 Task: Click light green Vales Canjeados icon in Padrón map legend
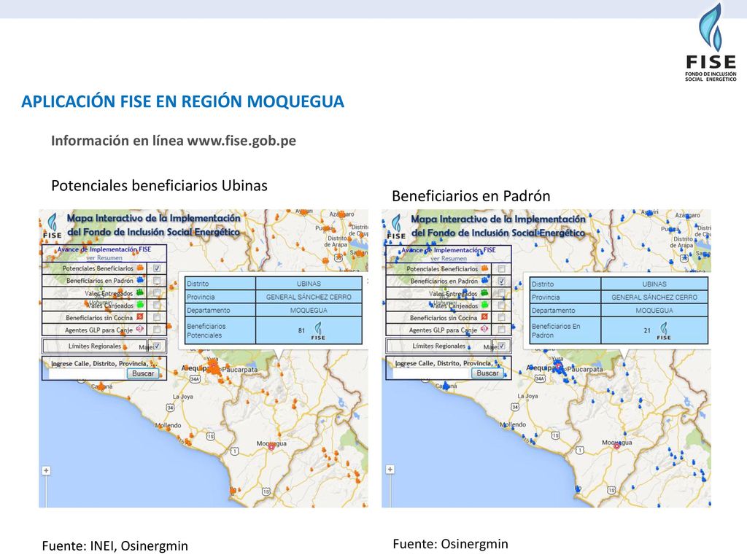coord(484,305)
